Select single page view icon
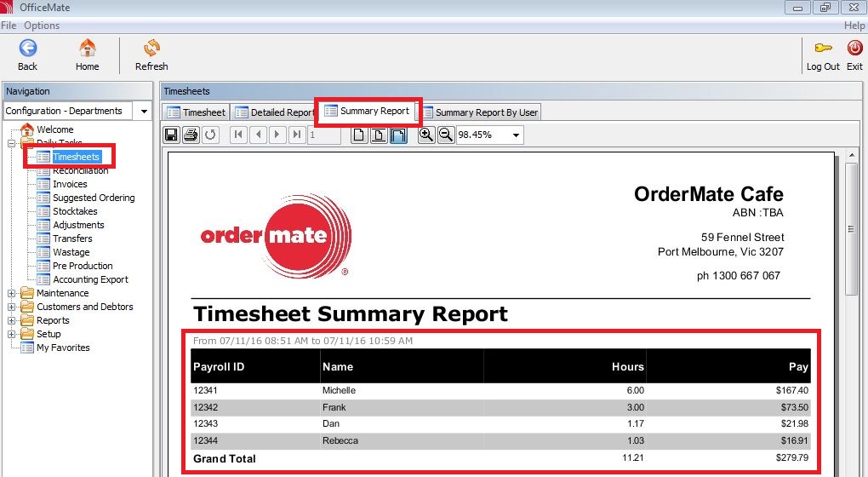This screenshot has width=868, height=477. pyautogui.click(x=359, y=135)
